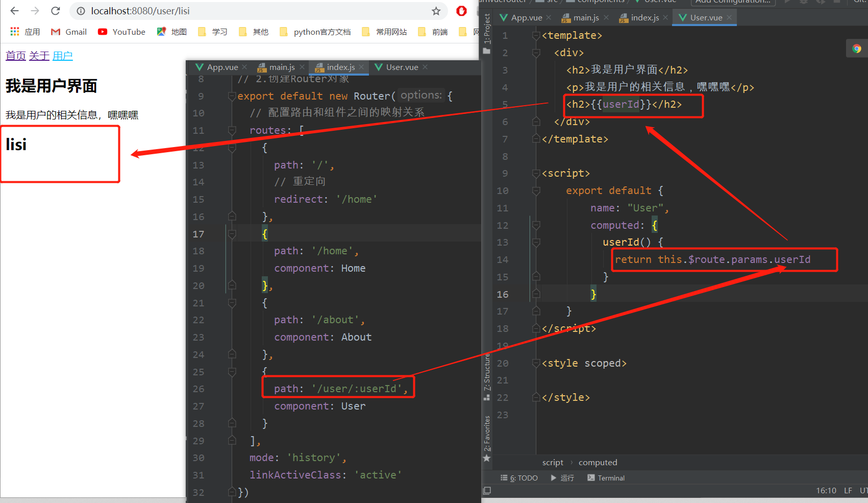Click line number 26 in index.js
Image resolution: width=868 pixels, height=503 pixels.
199,389
